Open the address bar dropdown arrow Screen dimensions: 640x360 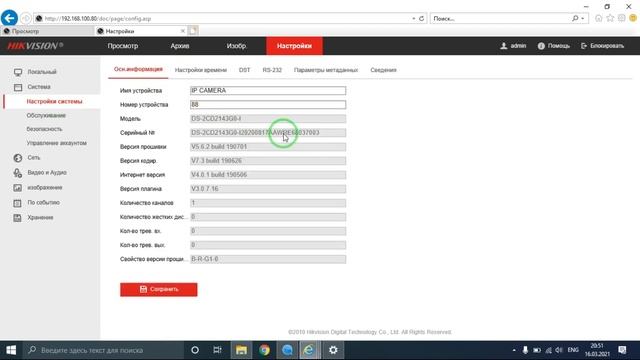tap(413, 18)
